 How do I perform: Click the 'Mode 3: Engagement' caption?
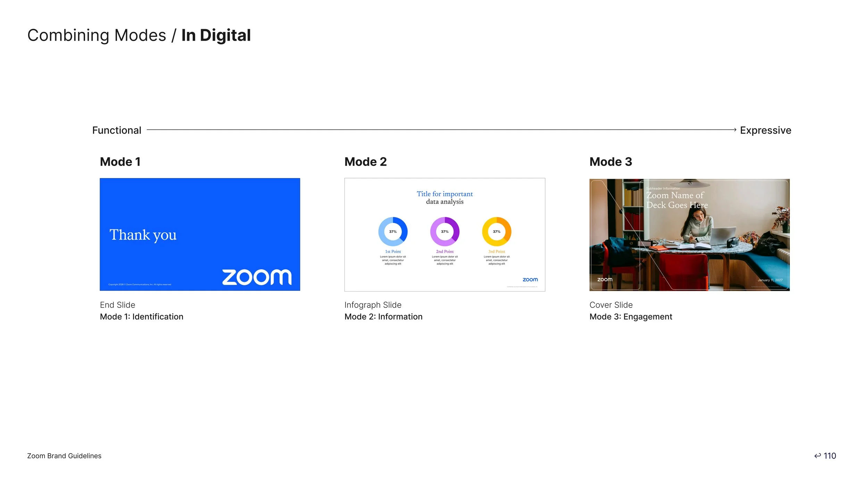pos(631,317)
